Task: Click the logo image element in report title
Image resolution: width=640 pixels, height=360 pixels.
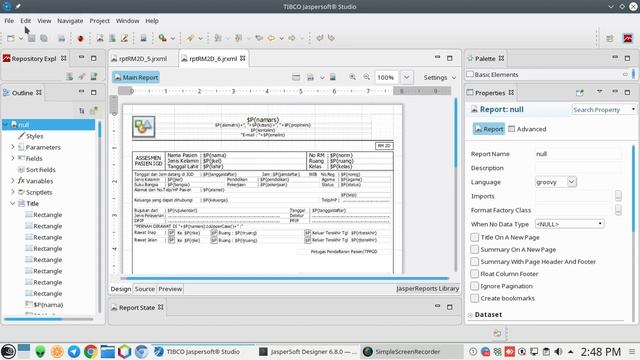Action: click(144, 126)
